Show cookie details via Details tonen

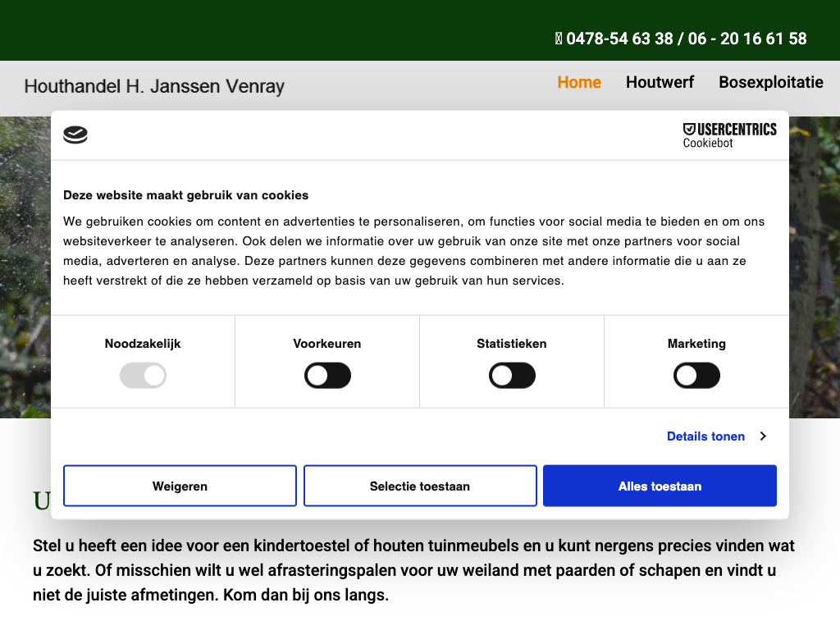tap(705, 436)
